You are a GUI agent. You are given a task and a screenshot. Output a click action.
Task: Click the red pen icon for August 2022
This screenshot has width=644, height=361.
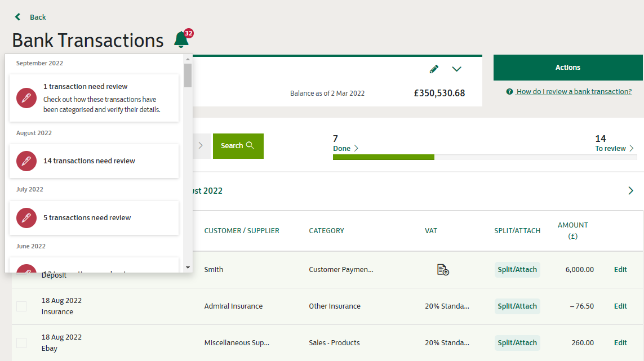pyautogui.click(x=26, y=161)
